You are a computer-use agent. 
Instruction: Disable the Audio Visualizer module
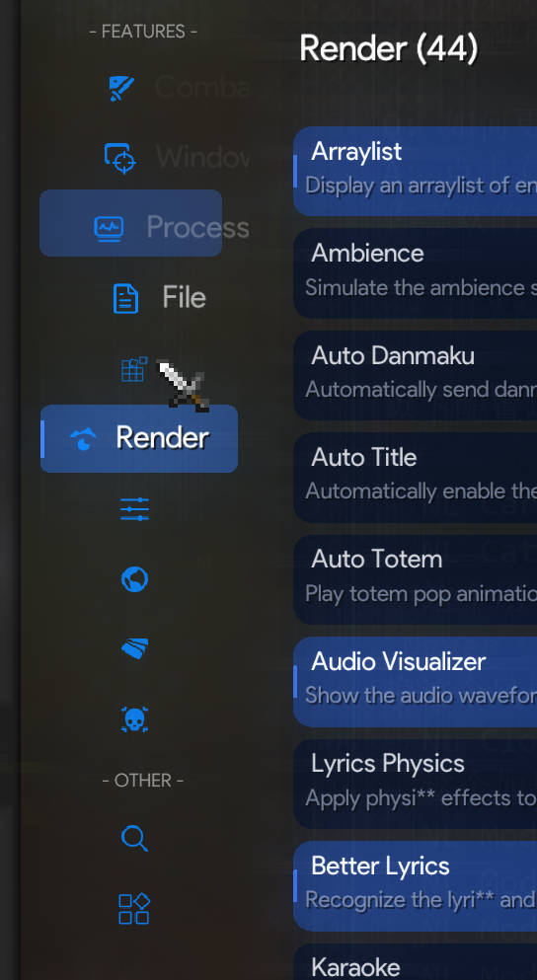tap(416, 682)
